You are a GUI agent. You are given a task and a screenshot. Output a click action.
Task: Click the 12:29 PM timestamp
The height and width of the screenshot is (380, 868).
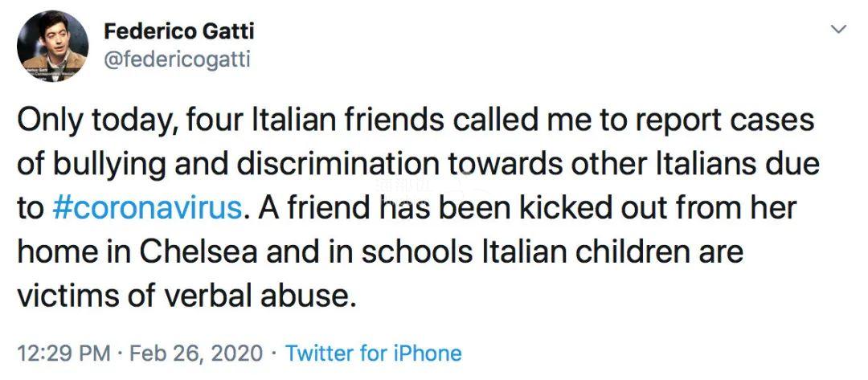(x=63, y=353)
